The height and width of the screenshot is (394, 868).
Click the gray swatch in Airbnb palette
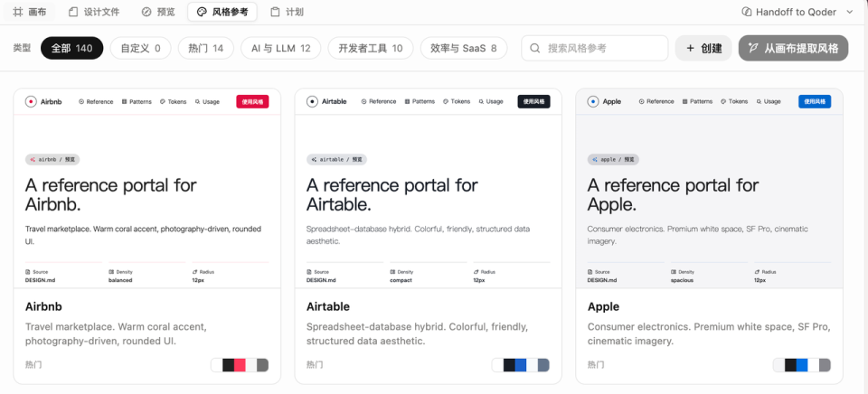[x=263, y=365]
